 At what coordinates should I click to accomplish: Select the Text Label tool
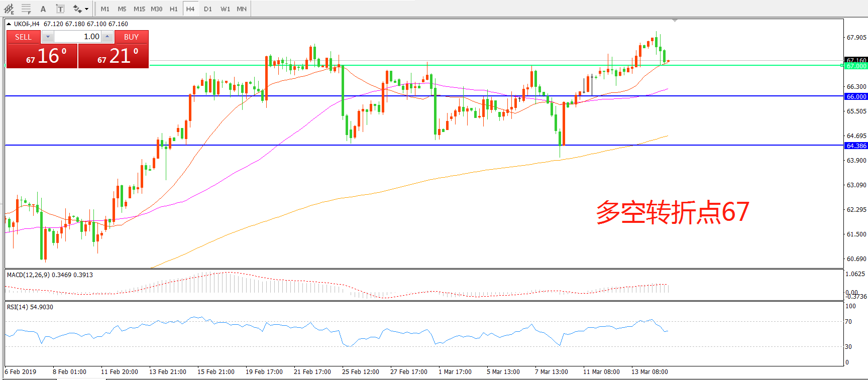[x=60, y=9]
